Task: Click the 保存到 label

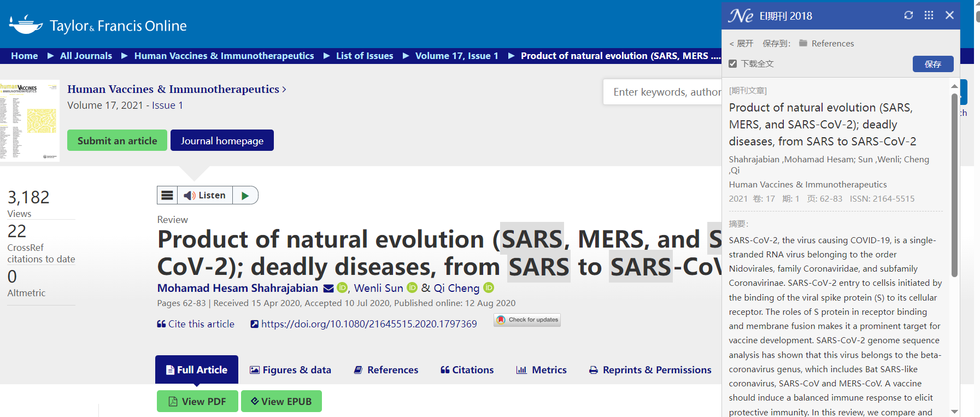Action: 777,43
